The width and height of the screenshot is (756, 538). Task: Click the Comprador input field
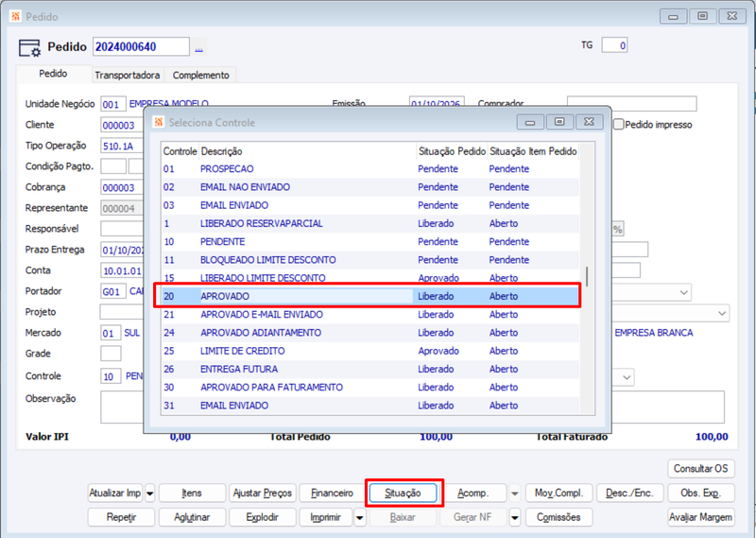[631, 104]
